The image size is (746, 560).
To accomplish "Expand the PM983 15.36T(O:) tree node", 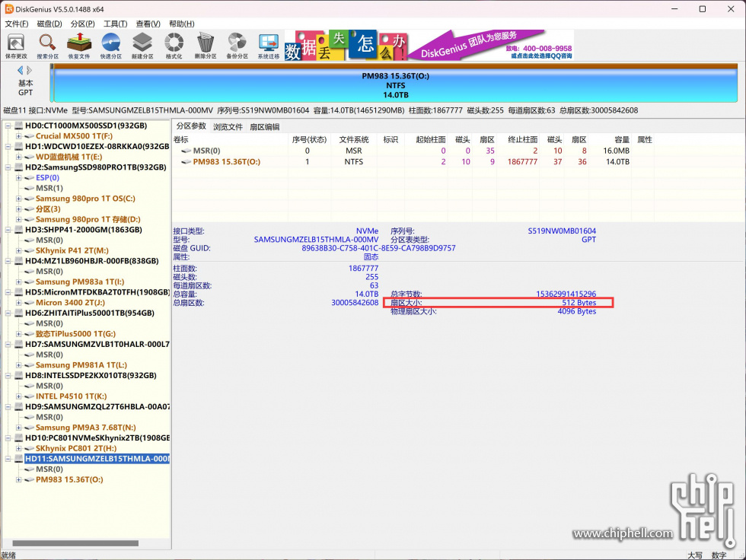I will [18, 479].
